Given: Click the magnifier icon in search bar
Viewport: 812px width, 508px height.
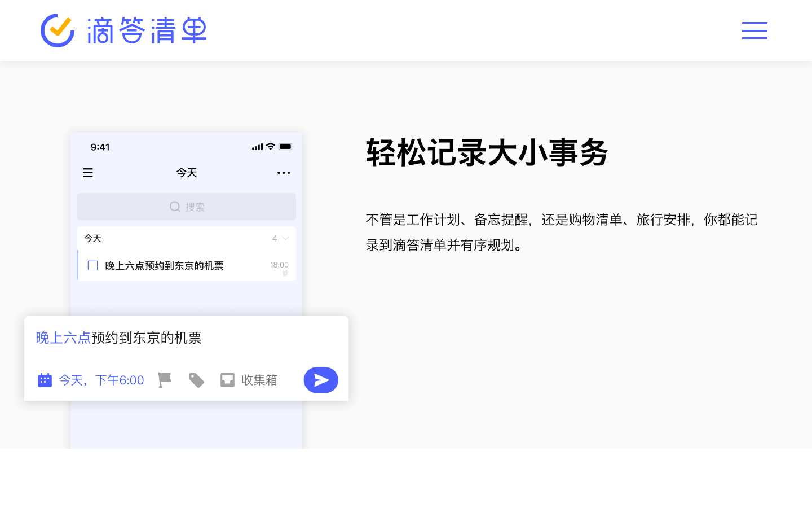Looking at the screenshot, I should [x=175, y=207].
